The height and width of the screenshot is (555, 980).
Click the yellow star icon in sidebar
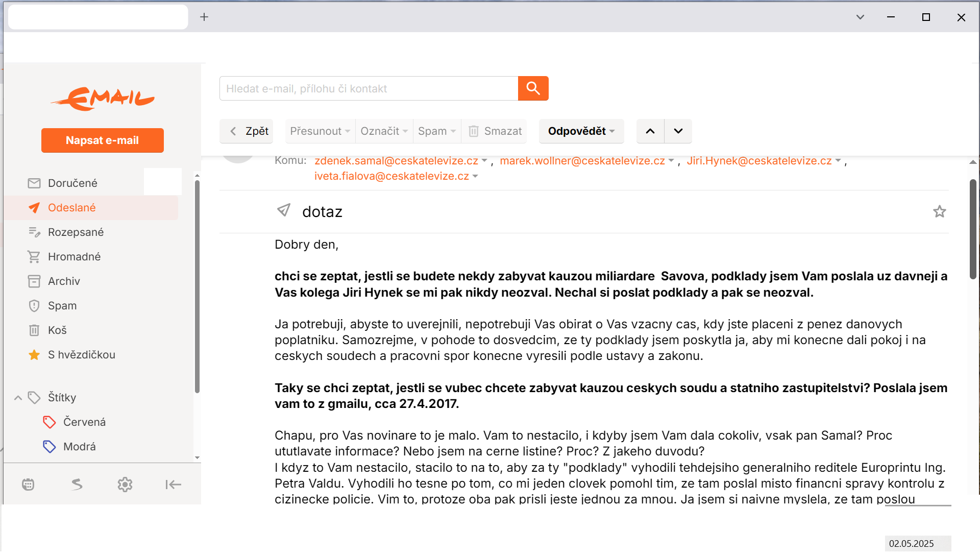(34, 354)
